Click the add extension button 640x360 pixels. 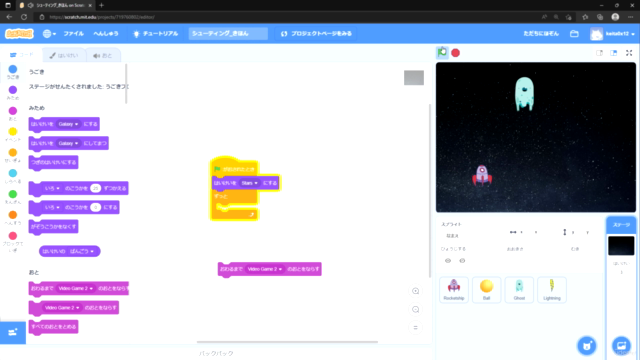coord(13,332)
